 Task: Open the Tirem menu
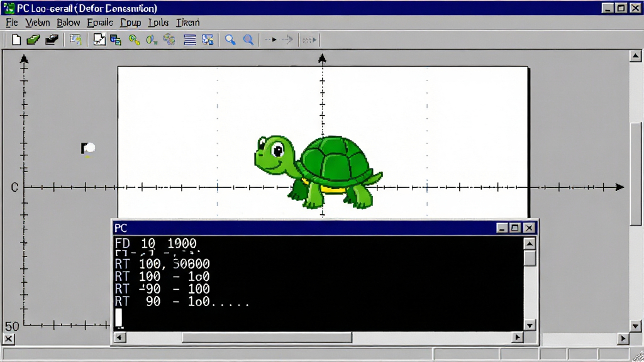[x=187, y=23]
